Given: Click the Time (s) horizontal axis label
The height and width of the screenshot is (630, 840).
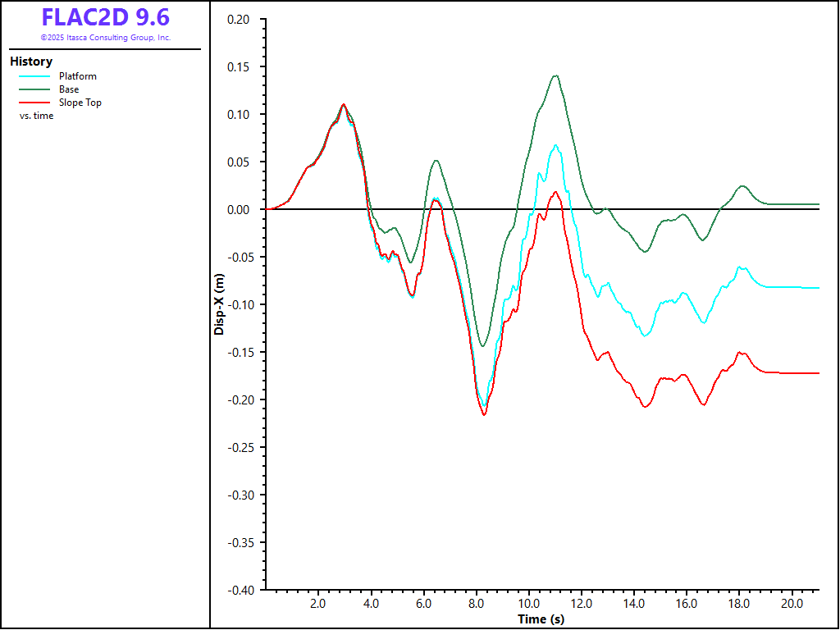Looking at the screenshot, I should pos(541,619).
